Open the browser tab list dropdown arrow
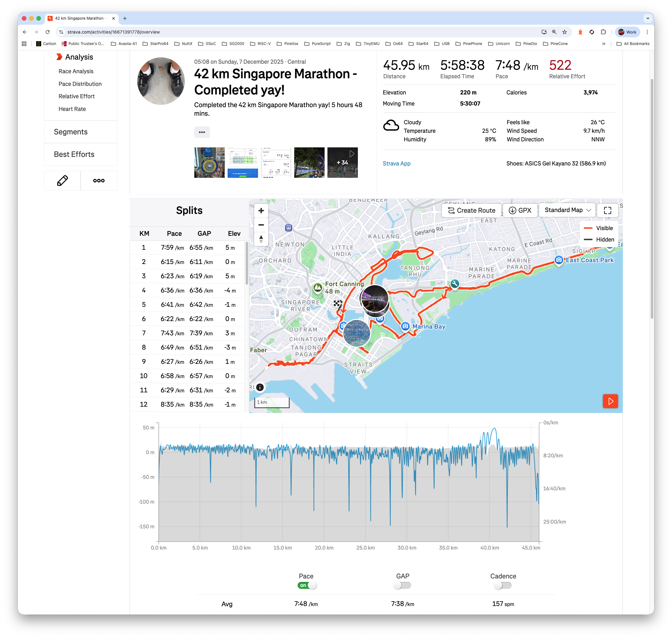The width and height of the screenshot is (672, 638). point(647,18)
